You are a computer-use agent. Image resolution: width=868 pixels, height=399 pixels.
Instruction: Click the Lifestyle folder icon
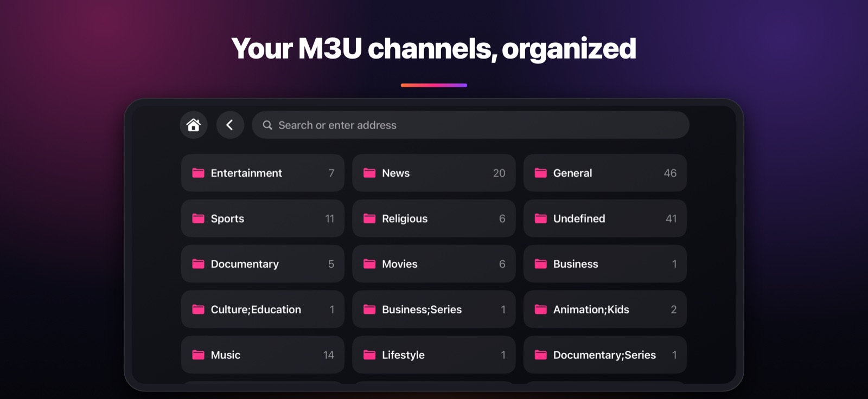(369, 355)
